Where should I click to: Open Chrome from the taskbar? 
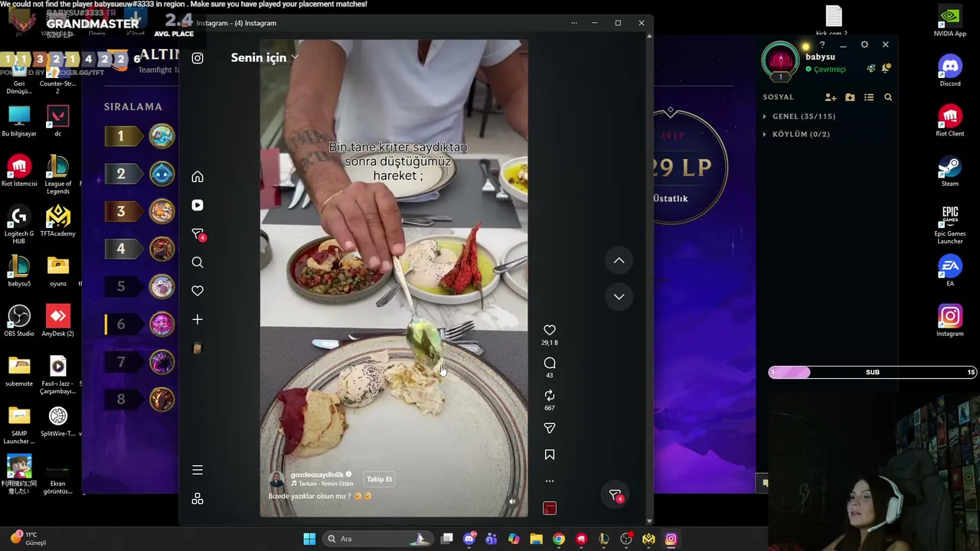559,539
